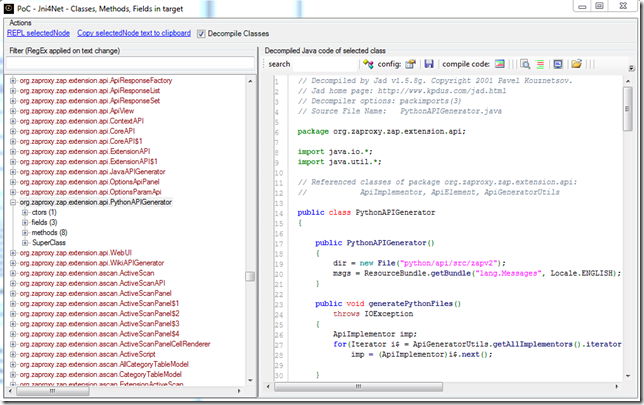Toggle the Decompile Classes checkbox
This screenshot has width=644, height=405.
coord(201,33)
